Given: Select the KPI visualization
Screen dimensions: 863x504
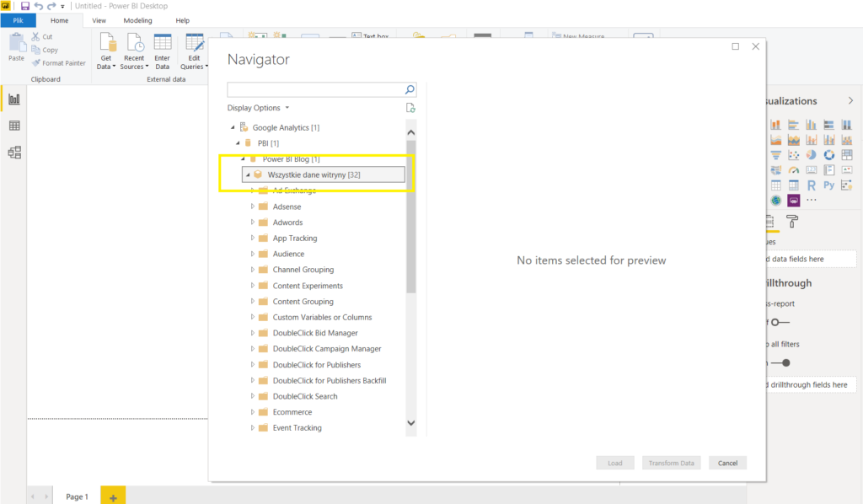Looking at the screenshot, I should point(846,170).
